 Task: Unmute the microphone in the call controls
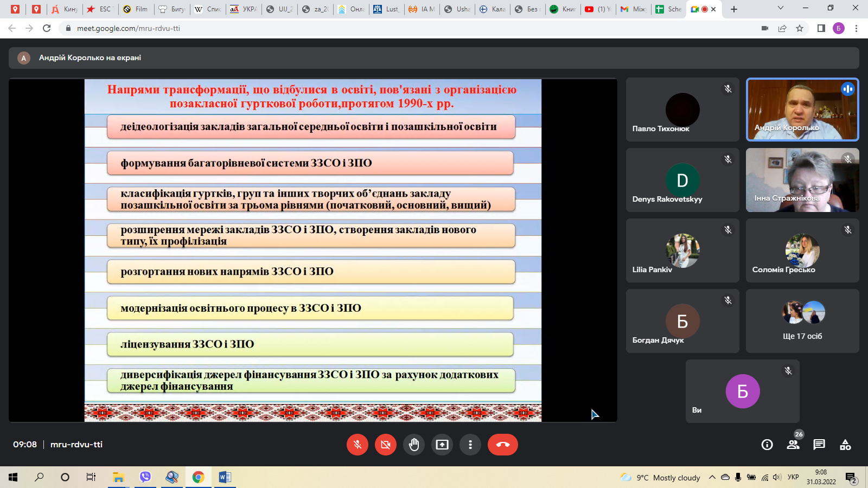(x=358, y=445)
